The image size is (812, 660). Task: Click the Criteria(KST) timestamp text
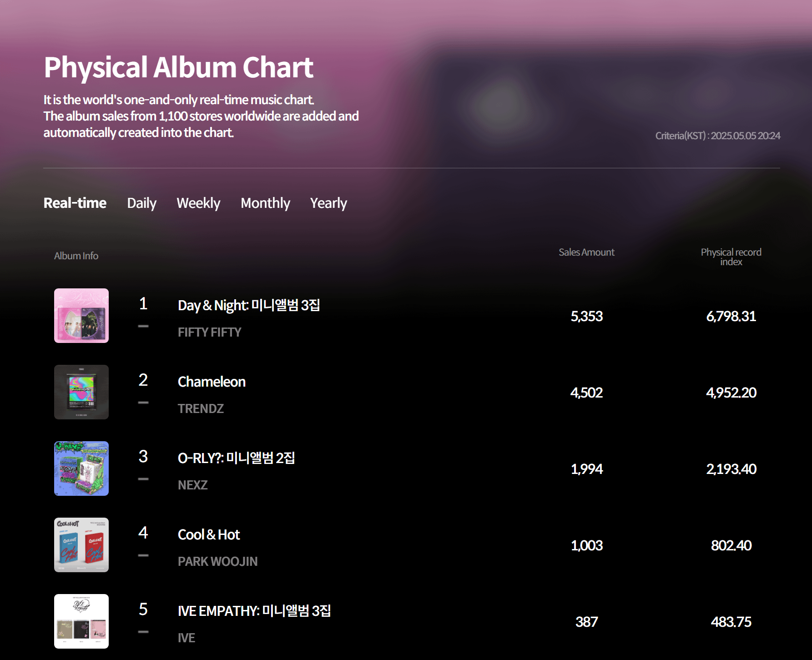pyautogui.click(x=718, y=135)
